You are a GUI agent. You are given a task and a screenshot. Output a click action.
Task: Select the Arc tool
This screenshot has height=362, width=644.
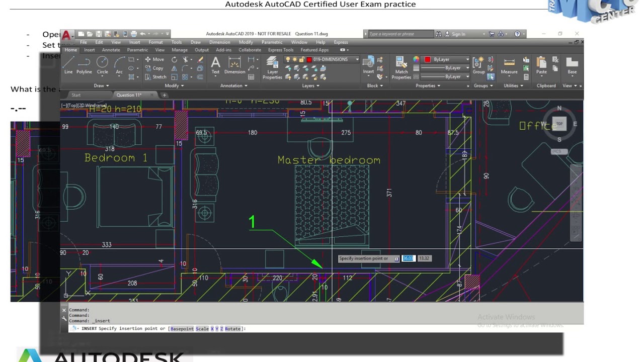(119, 65)
